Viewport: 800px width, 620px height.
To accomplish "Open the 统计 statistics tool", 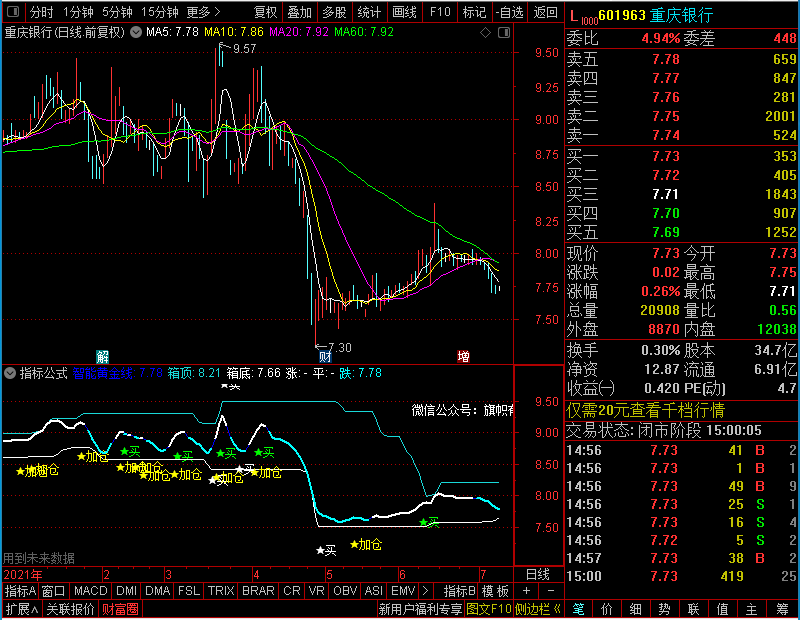I will (369, 12).
